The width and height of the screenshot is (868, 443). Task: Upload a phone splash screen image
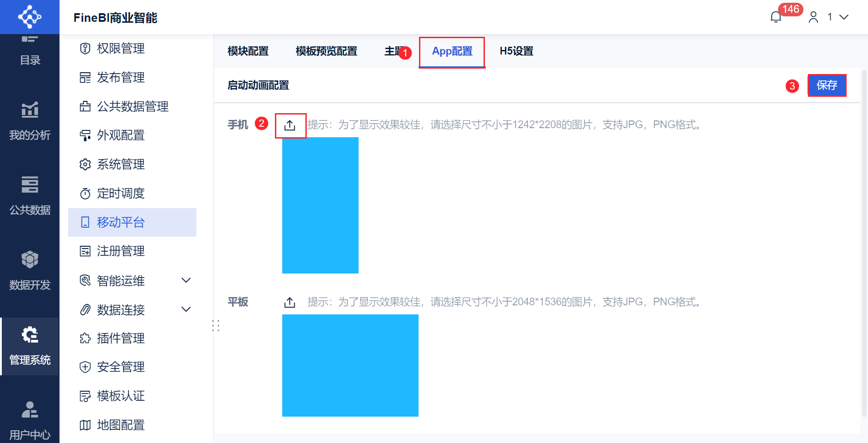pos(290,125)
